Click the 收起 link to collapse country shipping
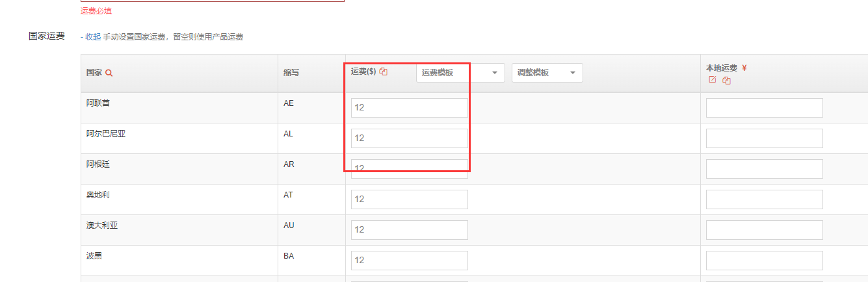The width and height of the screenshot is (868, 282). pyautogui.click(x=93, y=37)
